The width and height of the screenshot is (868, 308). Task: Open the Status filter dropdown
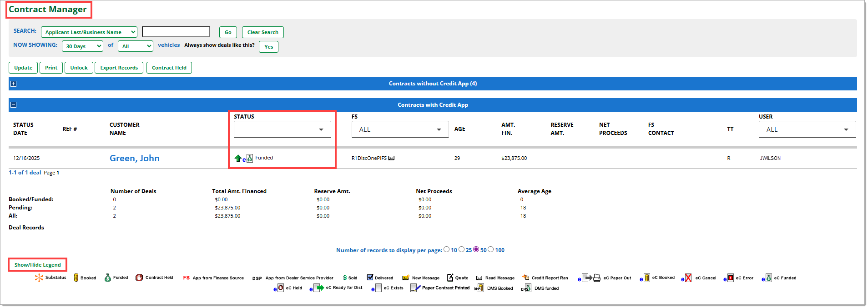click(282, 129)
